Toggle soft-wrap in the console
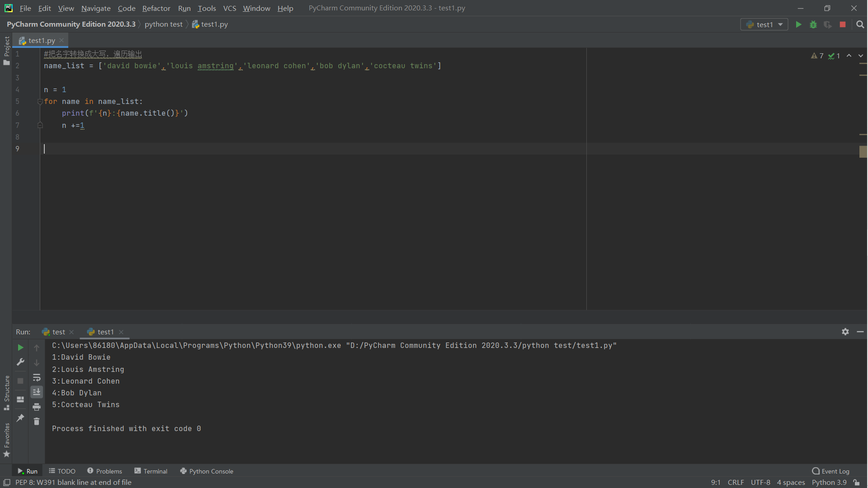The image size is (868, 488). 37,377
